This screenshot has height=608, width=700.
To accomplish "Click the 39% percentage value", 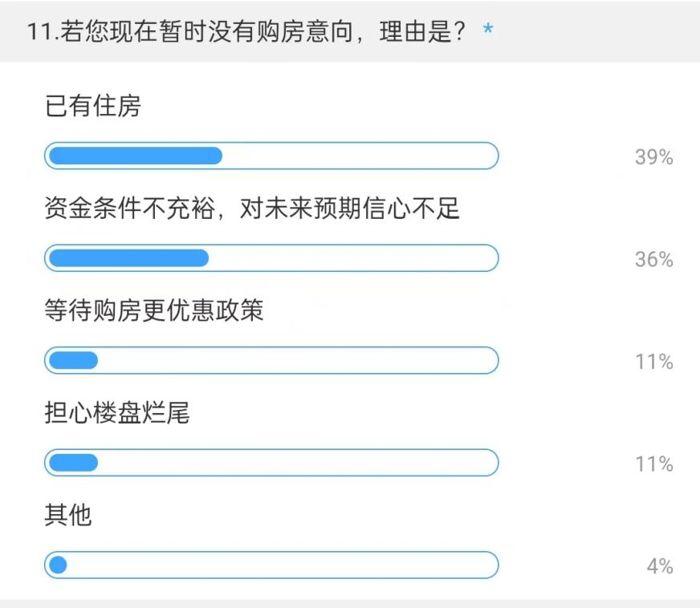I will 654,157.
